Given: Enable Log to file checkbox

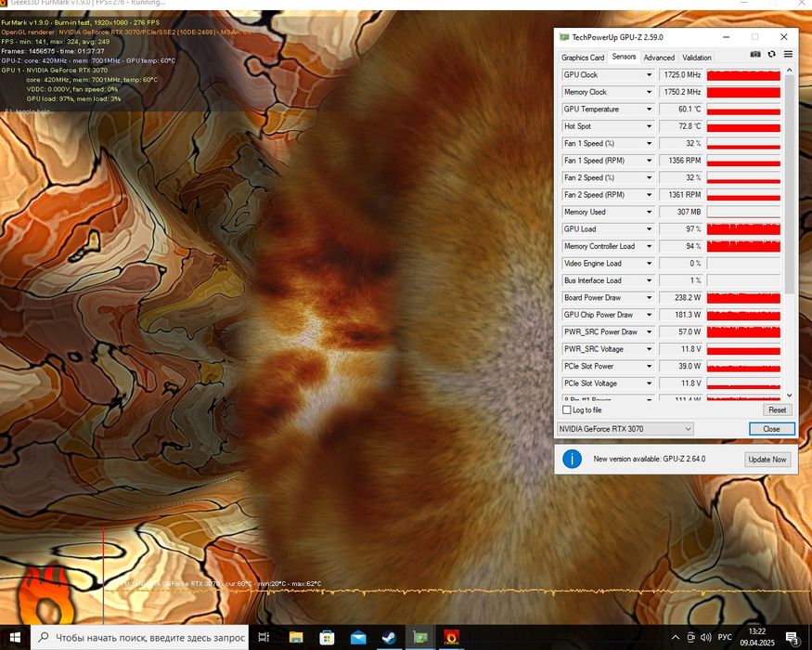Looking at the screenshot, I should [x=566, y=410].
